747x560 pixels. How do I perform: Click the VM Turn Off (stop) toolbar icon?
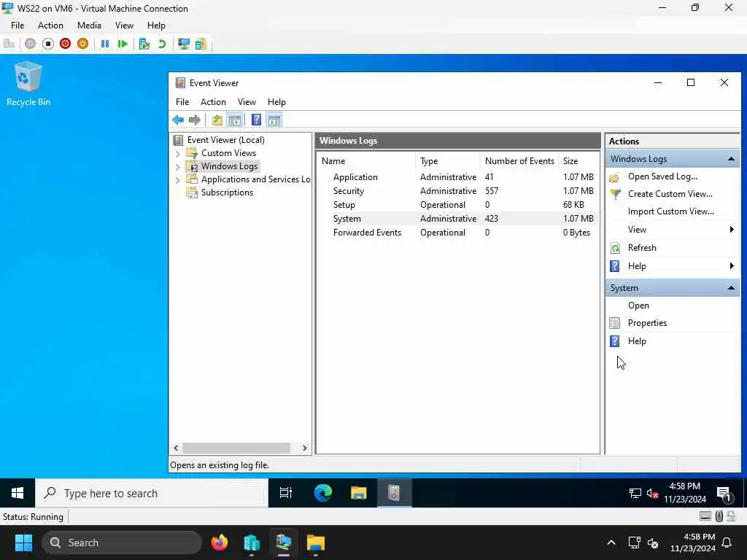click(x=48, y=44)
